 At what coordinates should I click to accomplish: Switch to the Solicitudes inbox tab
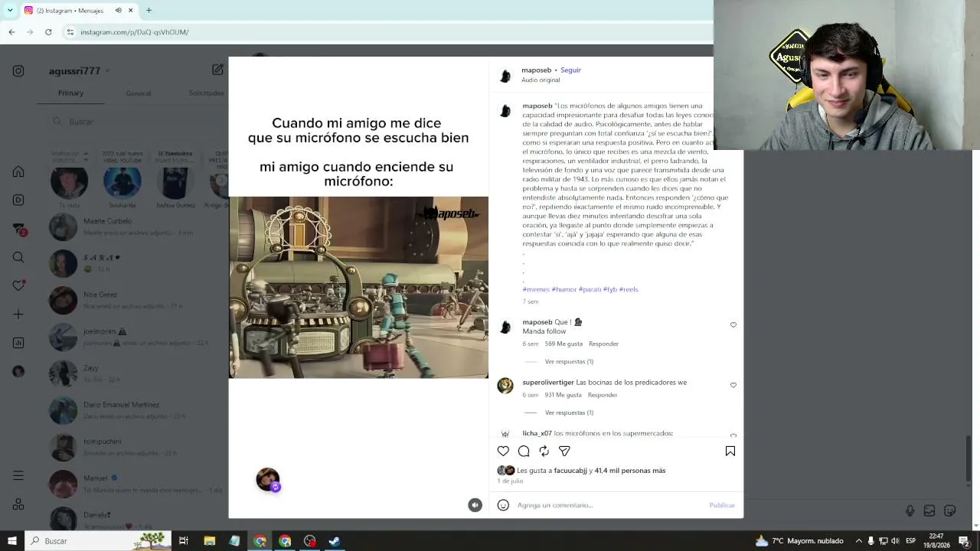coord(206,93)
